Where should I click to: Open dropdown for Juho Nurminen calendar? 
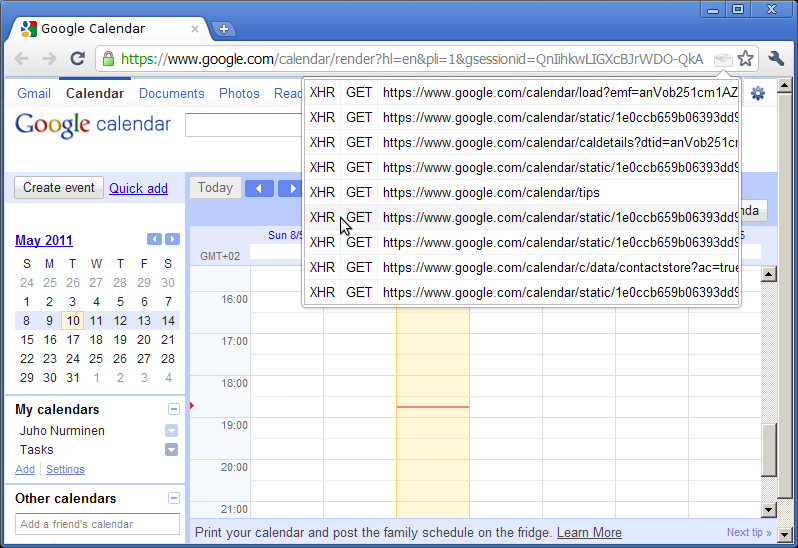[x=172, y=431]
